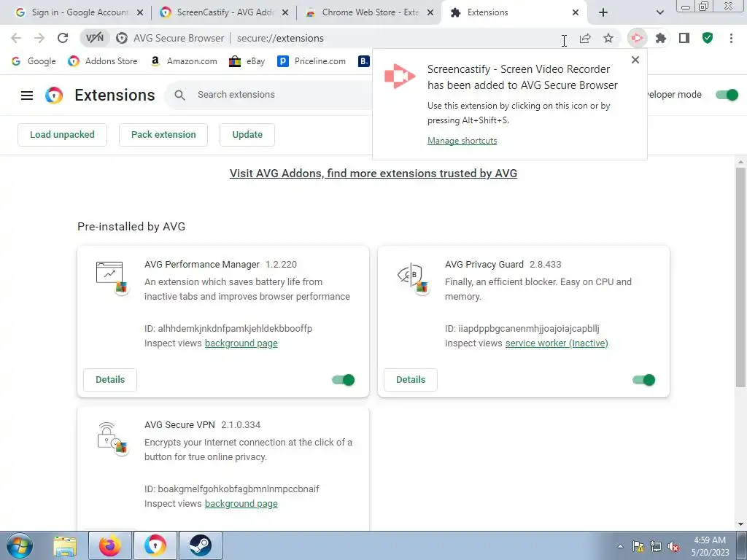Open Google bookmark
Image resolution: width=747 pixels, height=560 pixels.
34,61
